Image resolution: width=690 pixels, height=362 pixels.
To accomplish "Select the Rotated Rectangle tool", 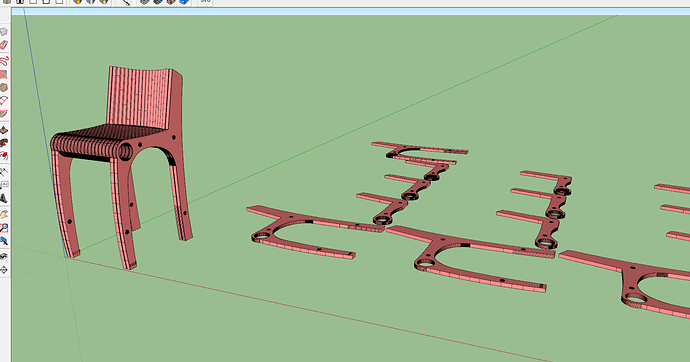I will (4, 74).
